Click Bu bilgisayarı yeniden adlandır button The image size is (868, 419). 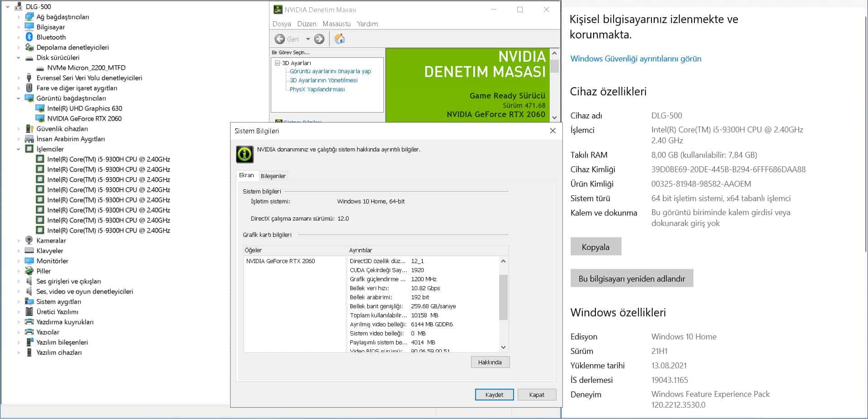pyautogui.click(x=632, y=278)
